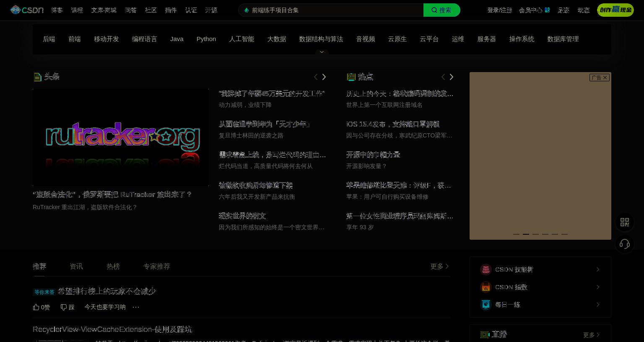644x342 pixels.
Task: Open 每日一练 row chevron
Action: (x=598, y=305)
